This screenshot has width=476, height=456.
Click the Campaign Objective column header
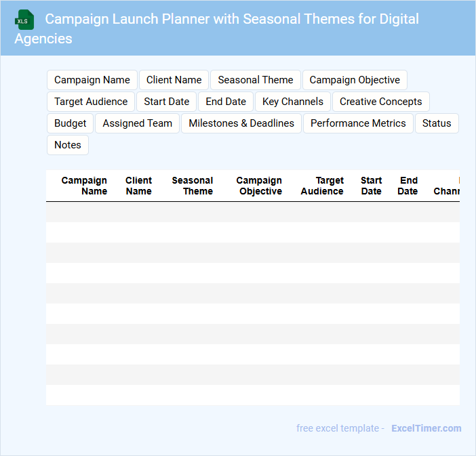[x=260, y=186]
